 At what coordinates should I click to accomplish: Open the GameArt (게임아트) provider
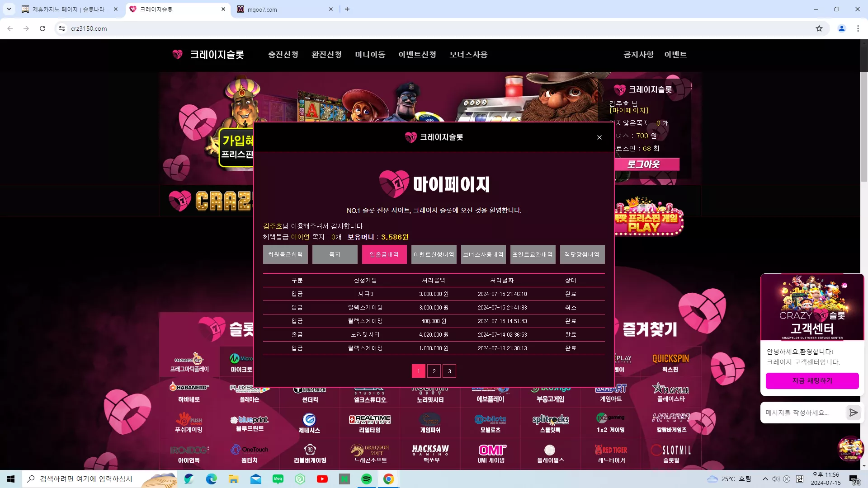(x=611, y=393)
